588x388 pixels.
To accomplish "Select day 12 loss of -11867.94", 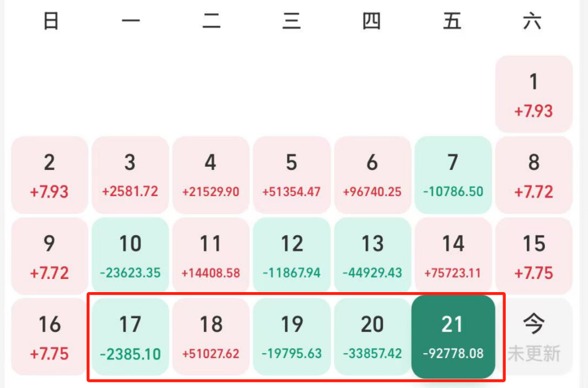I will 292,256.
